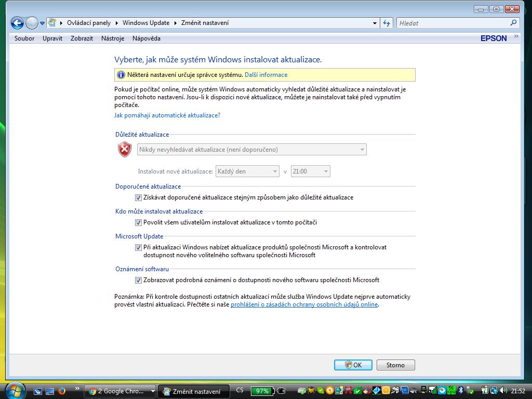The image size is (532, 399).
Task: Click the blue info icon in yellow banner
Action: (x=121, y=75)
